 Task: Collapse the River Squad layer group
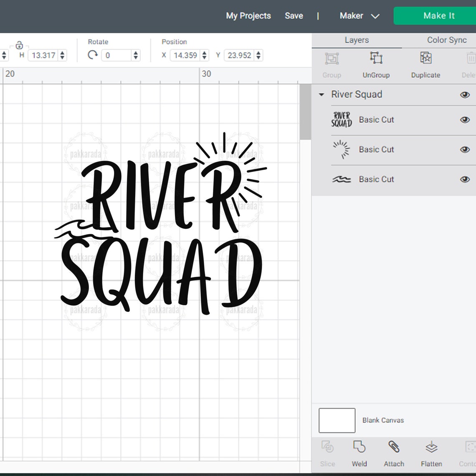pyautogui.click(x=321, y=95)
